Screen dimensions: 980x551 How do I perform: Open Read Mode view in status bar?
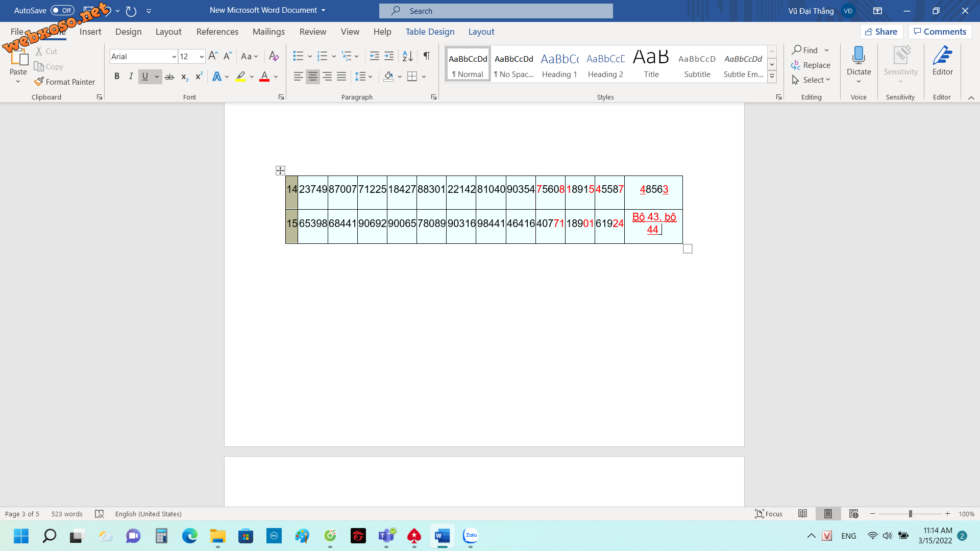point(802,514)
